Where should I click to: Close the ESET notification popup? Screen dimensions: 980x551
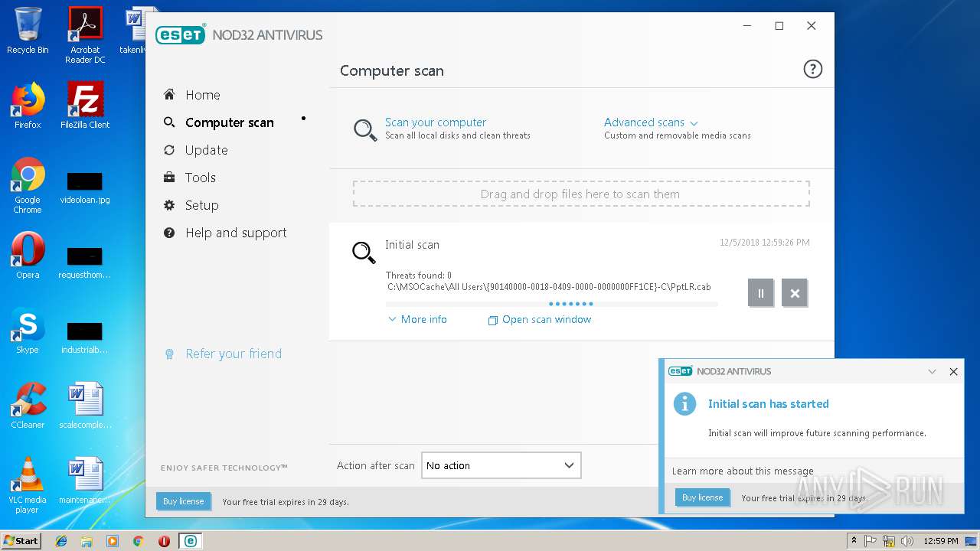pyautogui.click(x=953, y=371)
